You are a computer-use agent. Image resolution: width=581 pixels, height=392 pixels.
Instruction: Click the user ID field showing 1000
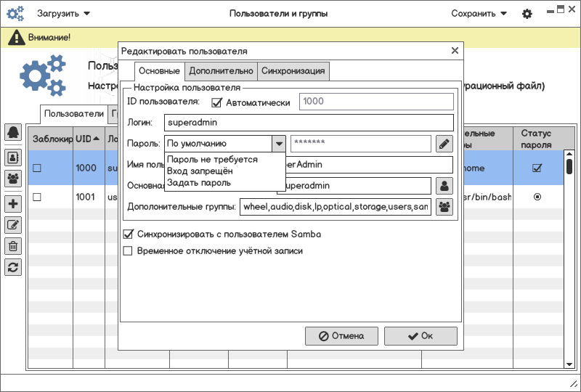coord(376,102)
